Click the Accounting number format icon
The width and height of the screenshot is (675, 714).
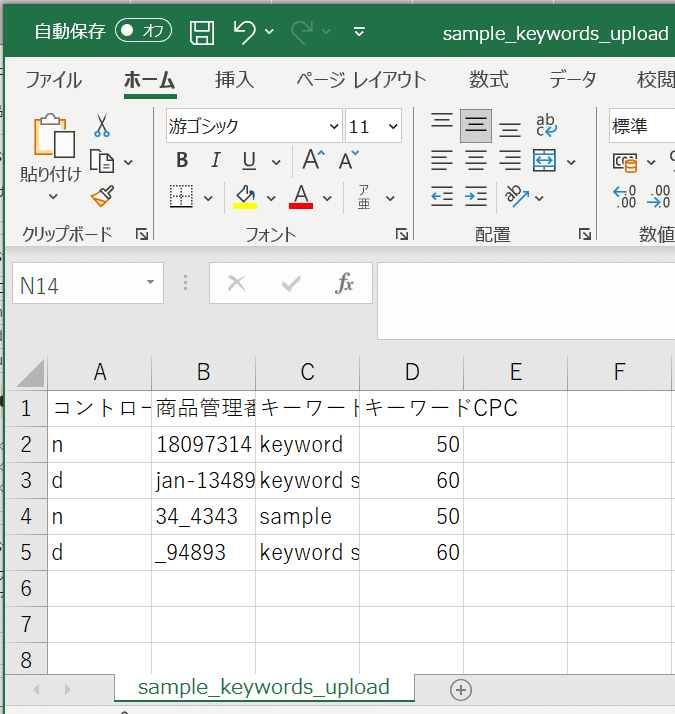pos(625,162)
